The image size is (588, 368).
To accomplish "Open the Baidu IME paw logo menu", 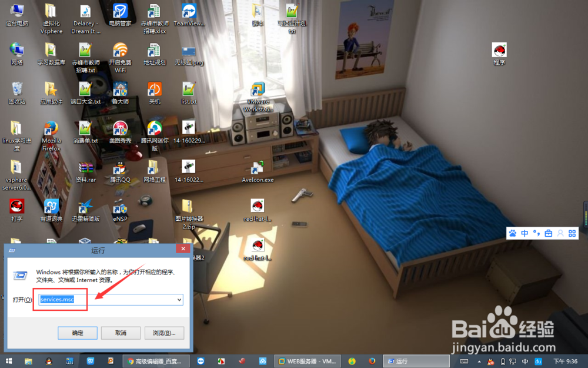I will (513, 233).
